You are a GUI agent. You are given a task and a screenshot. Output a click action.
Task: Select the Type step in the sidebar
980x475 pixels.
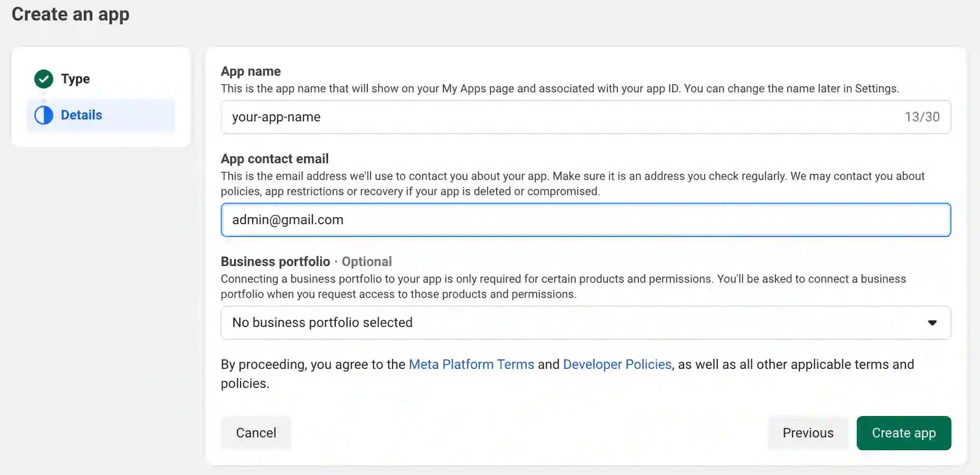coord(75,79)
